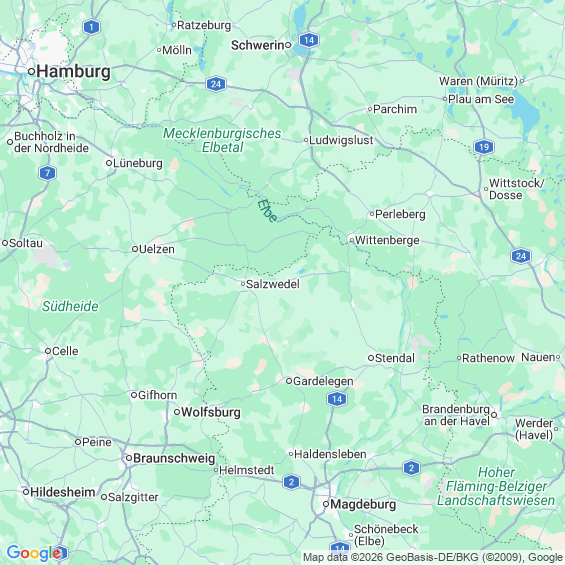Select the Braunschweig city label
Viewport: 565px width, 565px height.
coord(174,458)
